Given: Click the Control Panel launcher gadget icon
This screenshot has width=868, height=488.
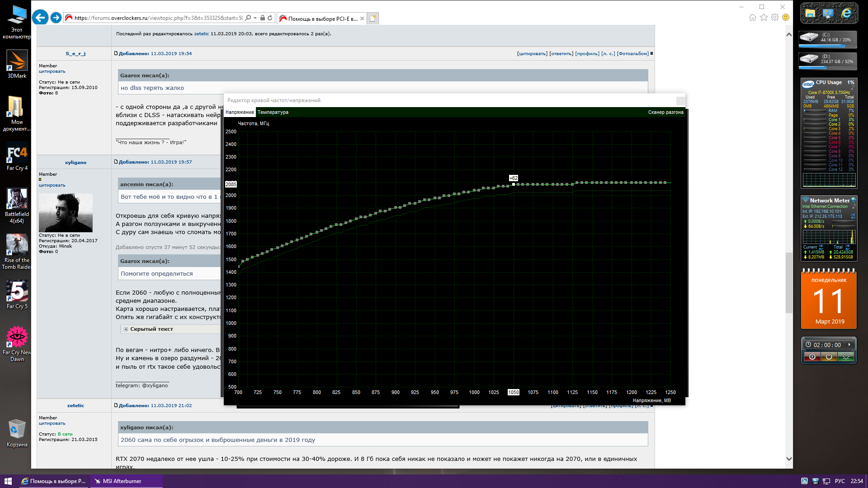Looking at the screenshot, I should [x=828, y=14].
